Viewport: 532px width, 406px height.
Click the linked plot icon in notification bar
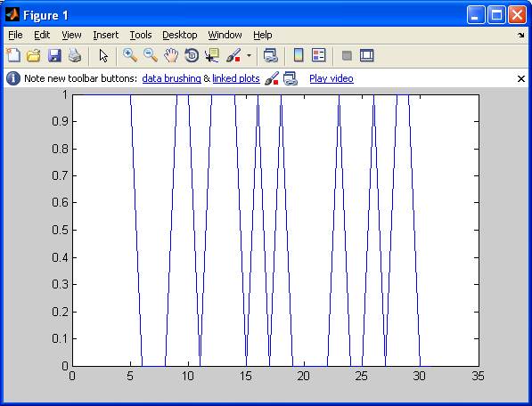(x=291, y=78)
